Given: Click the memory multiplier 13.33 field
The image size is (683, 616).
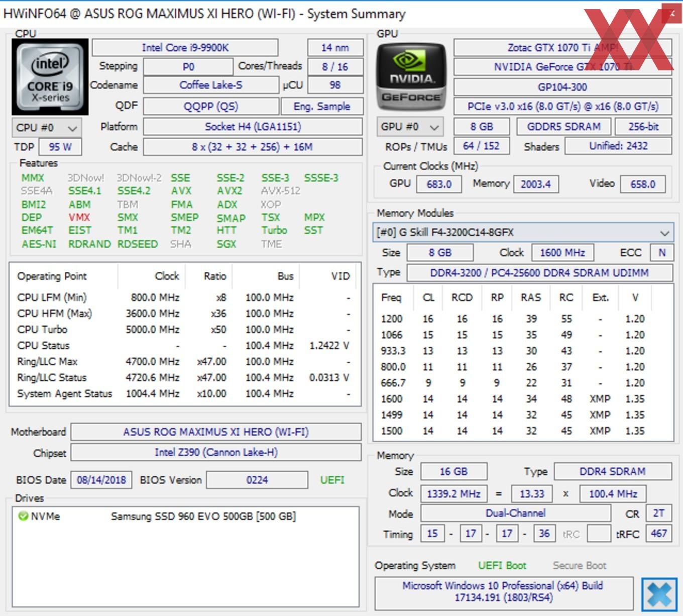Looking at the screenshot, I should [x=532, y=493].
